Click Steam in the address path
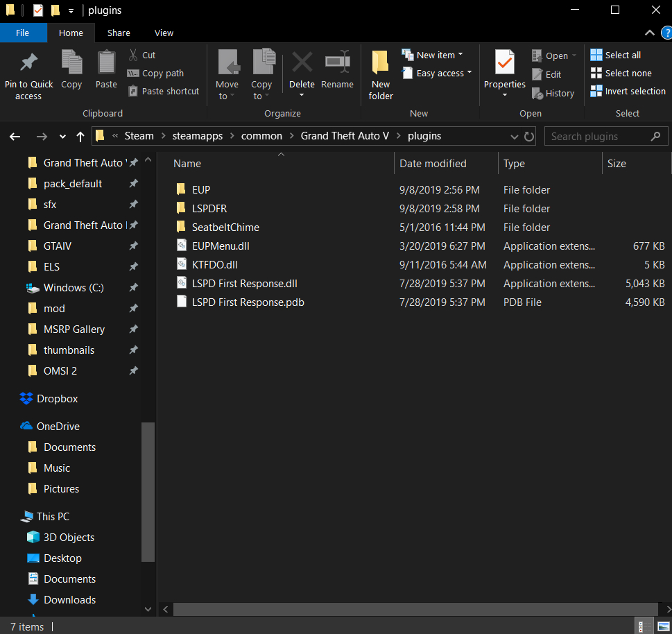Image resolution: width=672 pixels, height=634 pixels. 139,136
